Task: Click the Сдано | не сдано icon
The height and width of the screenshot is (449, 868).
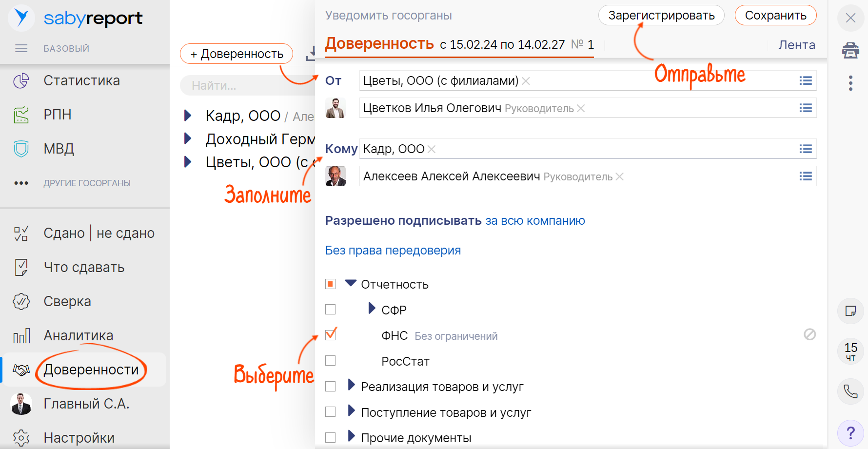Action: coord(21,234)
